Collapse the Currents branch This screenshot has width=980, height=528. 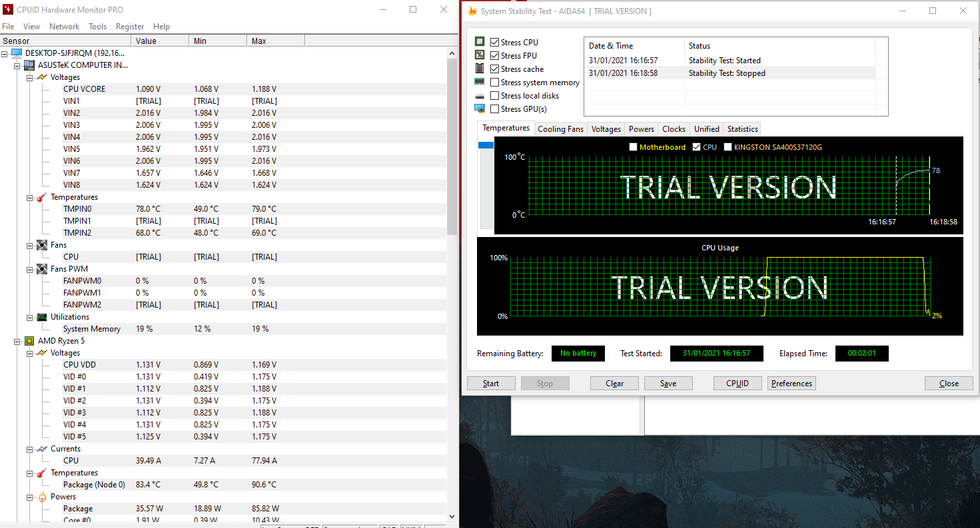[x=30, y=449]
